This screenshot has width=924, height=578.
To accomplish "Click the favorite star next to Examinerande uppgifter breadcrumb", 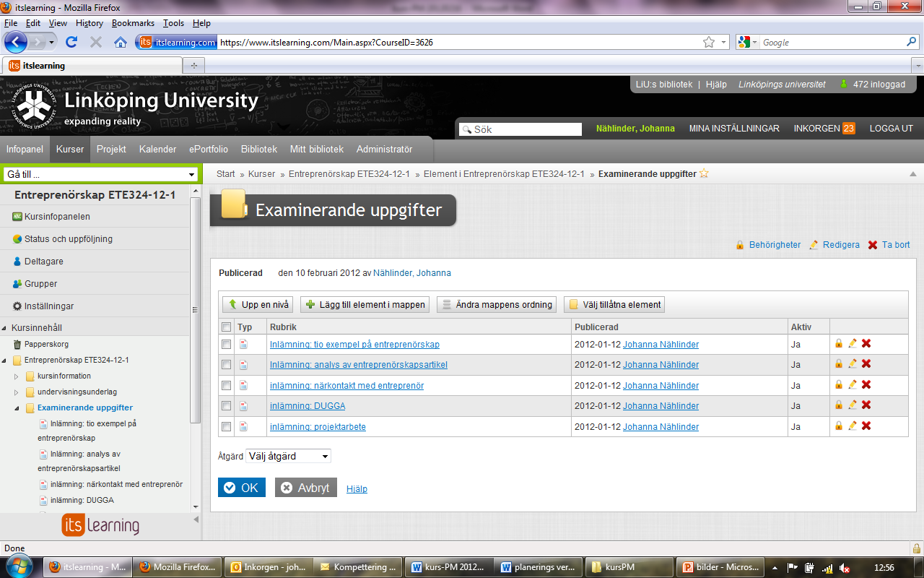I will (705, 173).
